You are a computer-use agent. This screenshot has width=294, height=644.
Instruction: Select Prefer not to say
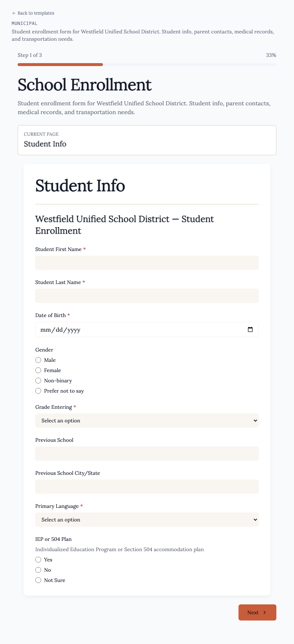coord(38,391)
